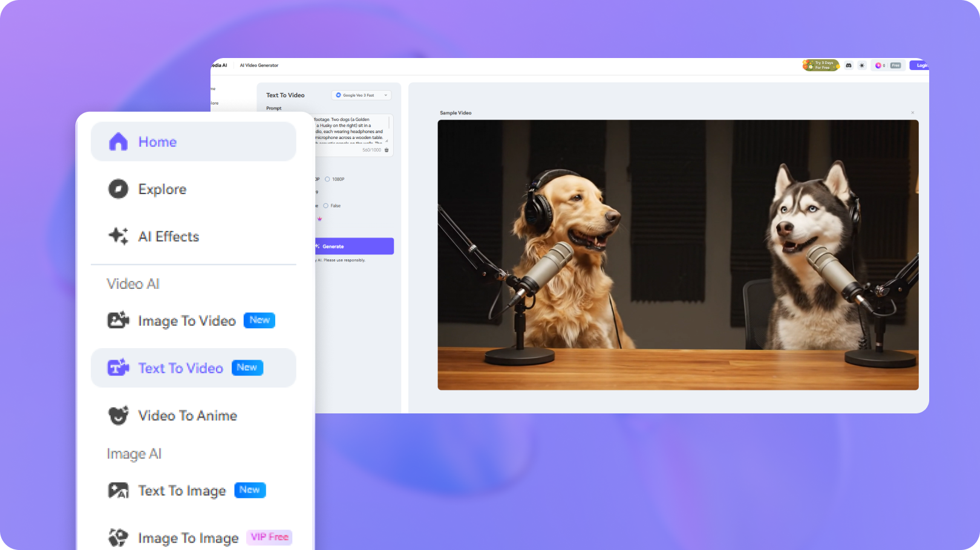Open the Discord icon in top bar
Image resolution: width=980 pixels, height=550 pixels.
[849, 65]
